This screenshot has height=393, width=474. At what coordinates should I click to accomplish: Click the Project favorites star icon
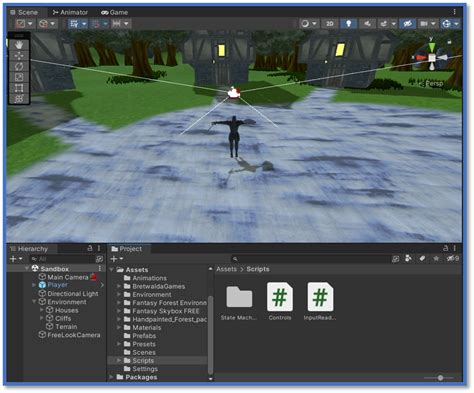(x=436, y=259)
